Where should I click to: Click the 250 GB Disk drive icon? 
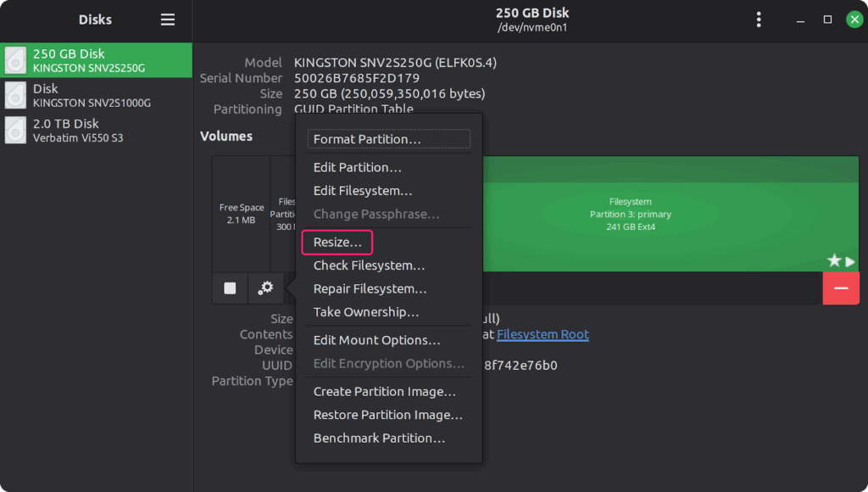(x=15, y=60)
